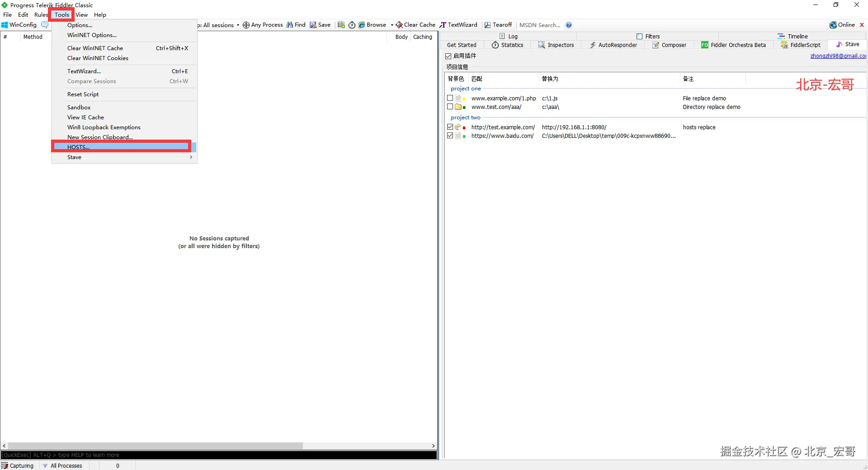Screen dimensions: 868x470
Task: Disable the http://test.example.com/ rule checkbox
Action: [x=450, y=127]
